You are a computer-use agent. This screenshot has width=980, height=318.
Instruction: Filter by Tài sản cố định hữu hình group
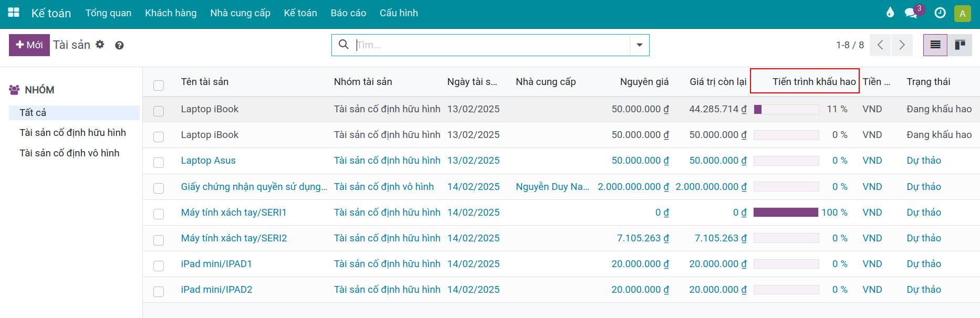[72, 133]
